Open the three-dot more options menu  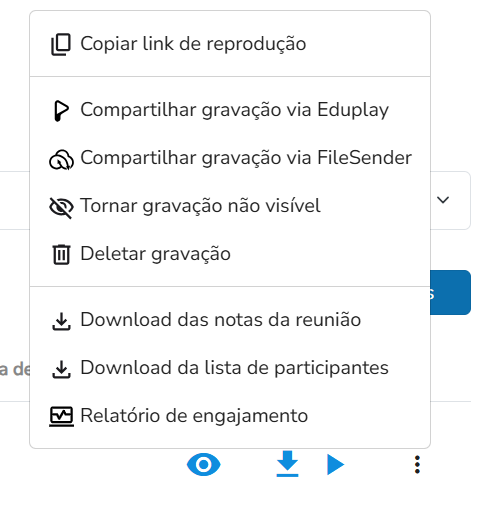pos(417,464)
